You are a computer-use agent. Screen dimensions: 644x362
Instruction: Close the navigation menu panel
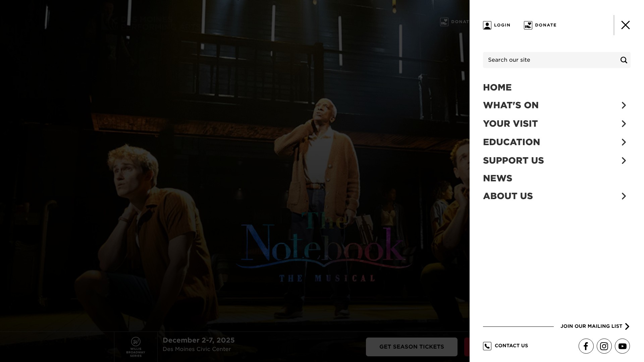click(625, 25)
